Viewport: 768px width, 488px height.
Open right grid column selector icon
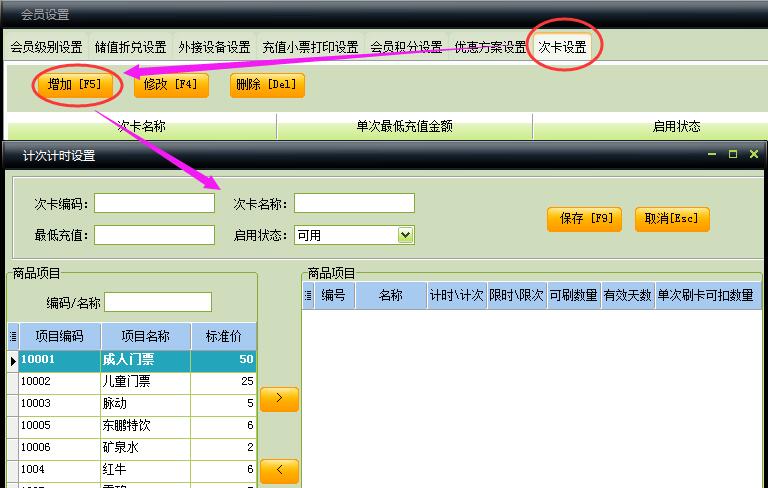point(308,295)
